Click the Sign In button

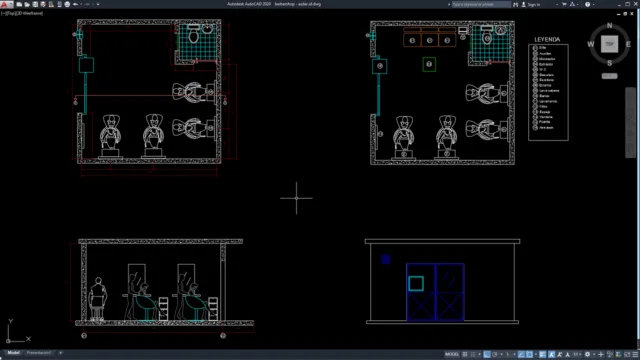[531, 4]
